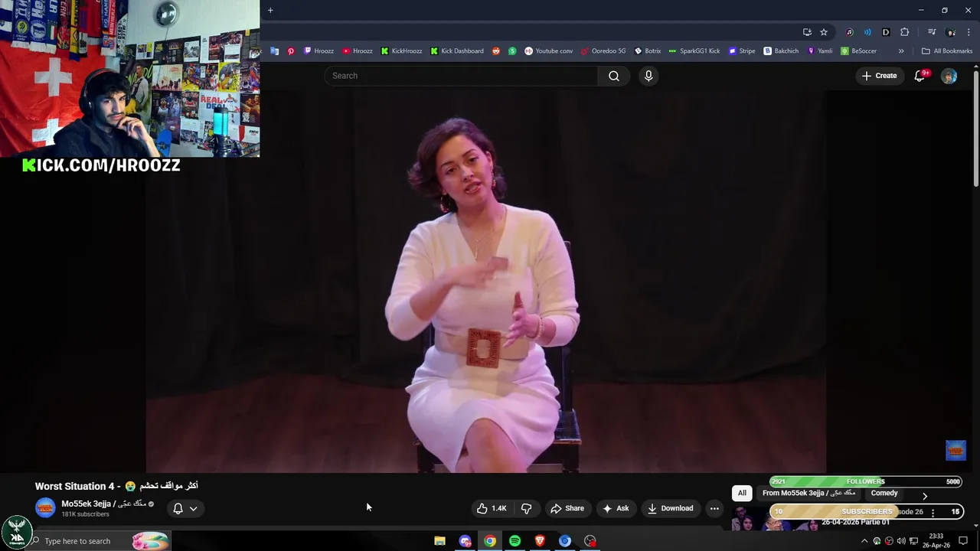Open YouTube account avatar
The image size is (980, 551).
click(949, 76)
